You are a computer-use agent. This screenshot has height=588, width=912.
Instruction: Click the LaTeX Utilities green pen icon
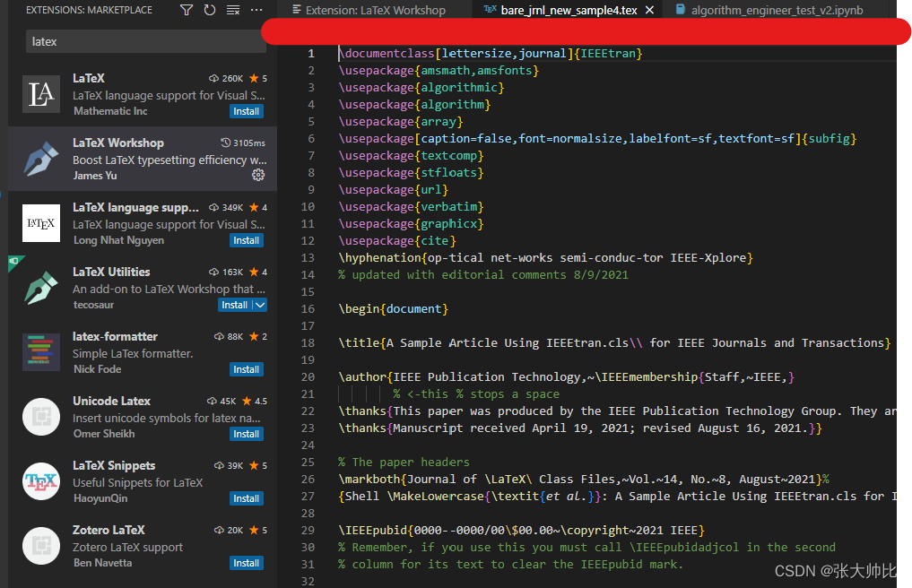point(40,288)
